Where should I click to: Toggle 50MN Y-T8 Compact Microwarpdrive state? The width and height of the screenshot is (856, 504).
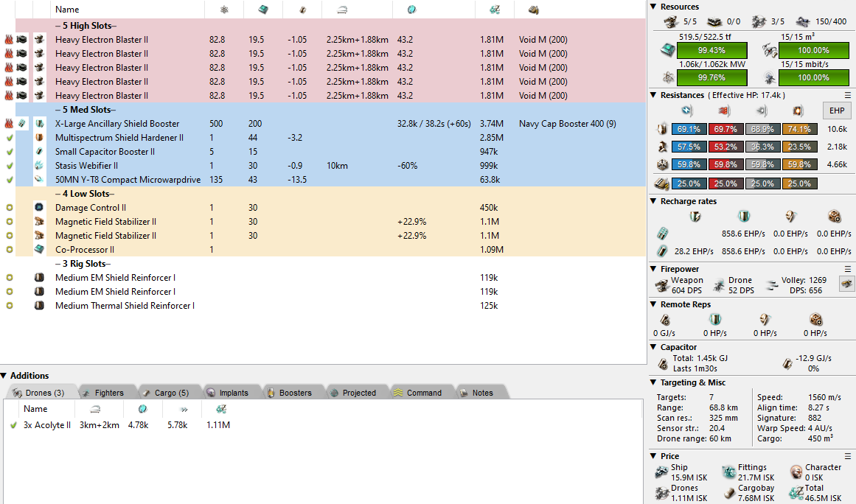pyautogui.click(x=10, y=180)
